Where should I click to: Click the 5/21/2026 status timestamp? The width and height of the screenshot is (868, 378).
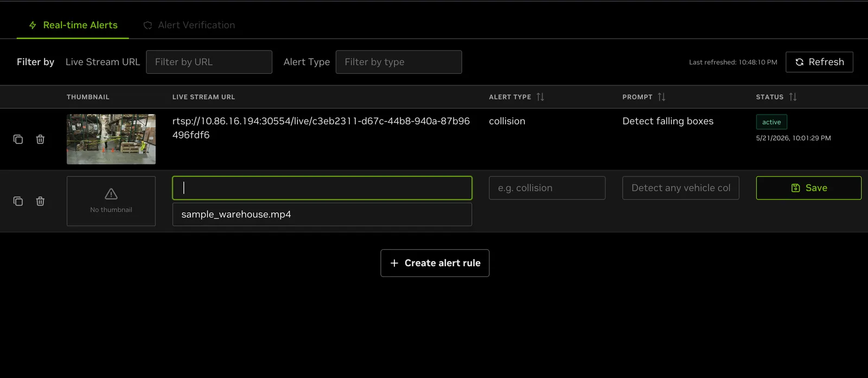tap(793, 138)
